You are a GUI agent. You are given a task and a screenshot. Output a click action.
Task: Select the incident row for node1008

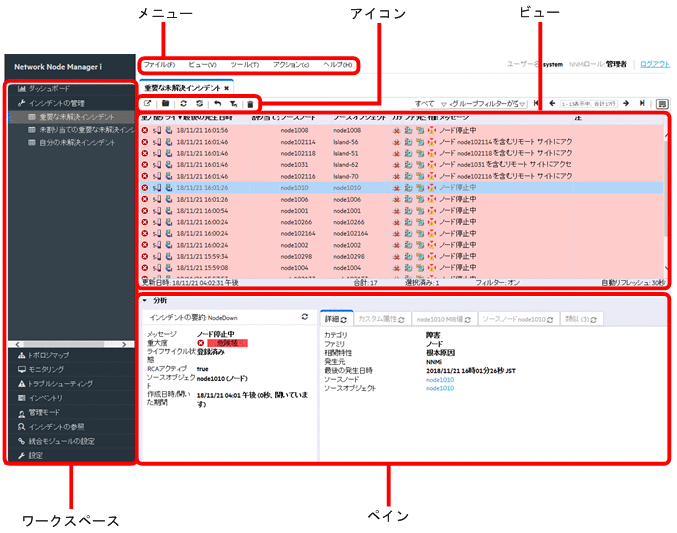(x=402, y=130)
